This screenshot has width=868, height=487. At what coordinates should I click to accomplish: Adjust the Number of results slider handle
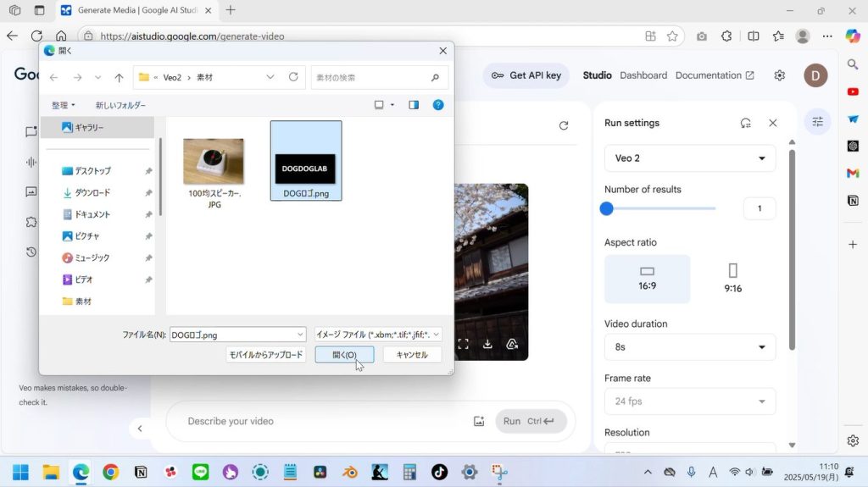(607, 208)
